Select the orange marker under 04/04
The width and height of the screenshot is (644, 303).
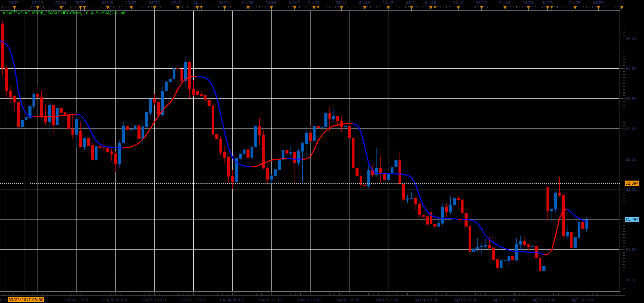(224, 8)
